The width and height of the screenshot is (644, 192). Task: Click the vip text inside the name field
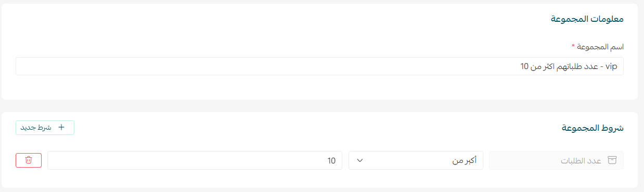(611, 66)
